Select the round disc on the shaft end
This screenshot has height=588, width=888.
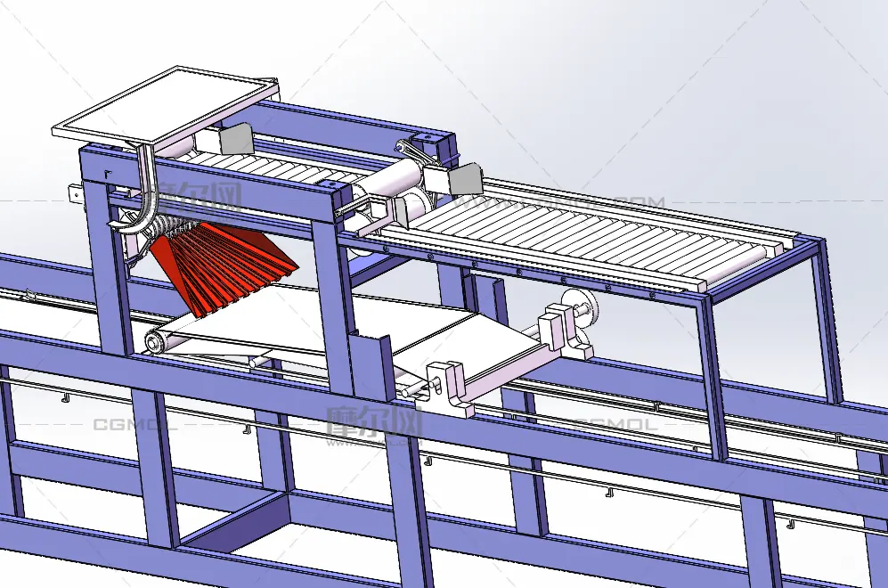(x=585, y=308)
